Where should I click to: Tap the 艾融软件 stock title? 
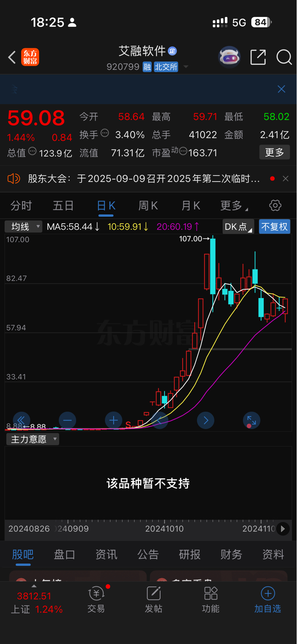tap(142, 51)
